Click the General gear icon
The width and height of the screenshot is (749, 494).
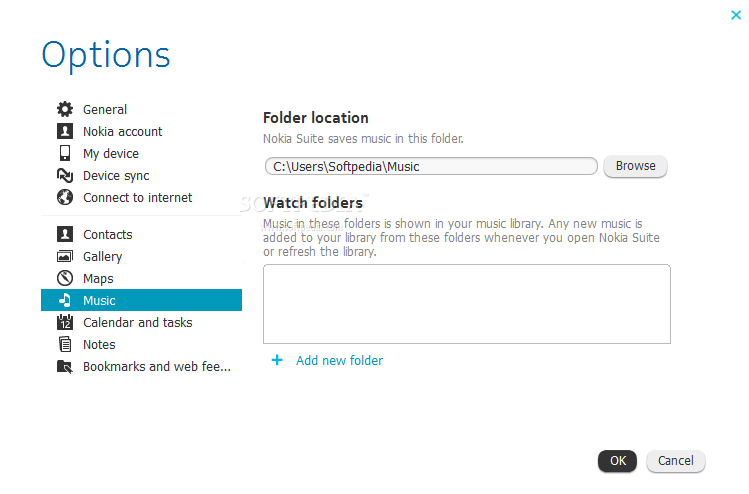pos(65,109)
